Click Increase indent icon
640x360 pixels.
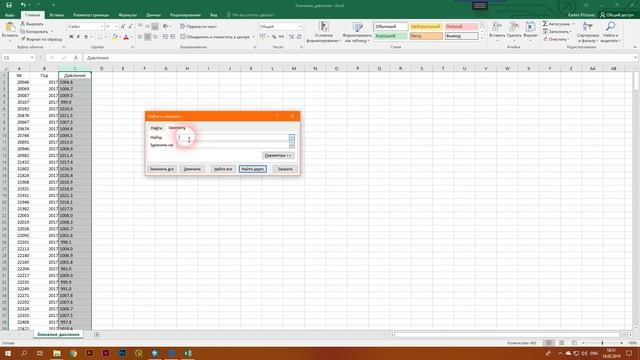tap(173, 37)
